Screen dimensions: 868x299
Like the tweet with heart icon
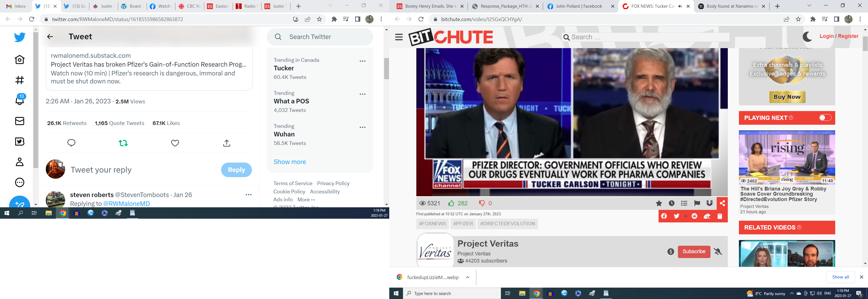pyautogui.click(x=175, y=143)
